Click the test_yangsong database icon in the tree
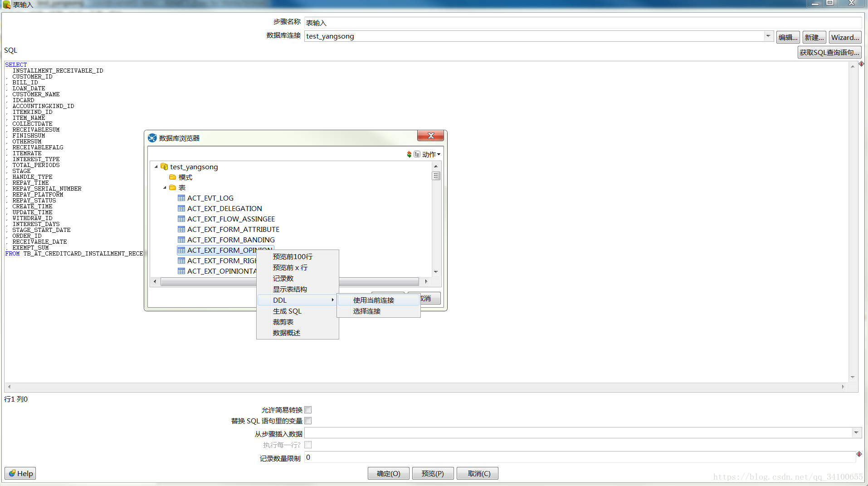Viewport: 868px width, 486px height. click(x=164, y=167)
